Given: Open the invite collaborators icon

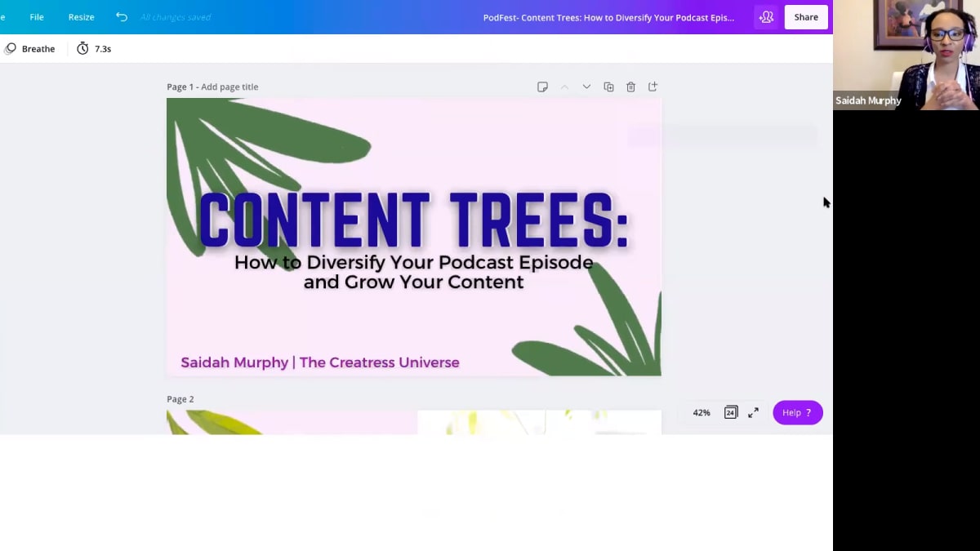Looking at the screenshot, I should tap(766, 16).
